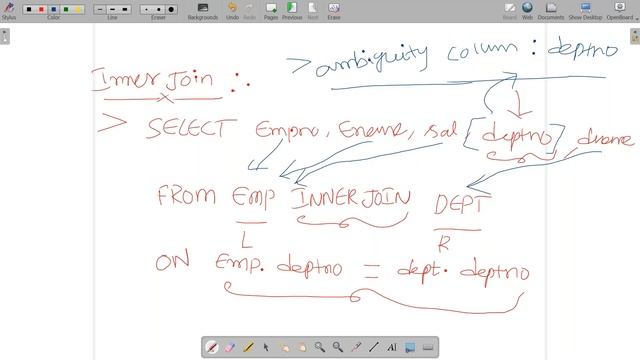
Task: Pick the black pen color
Action: click(29, 9)
